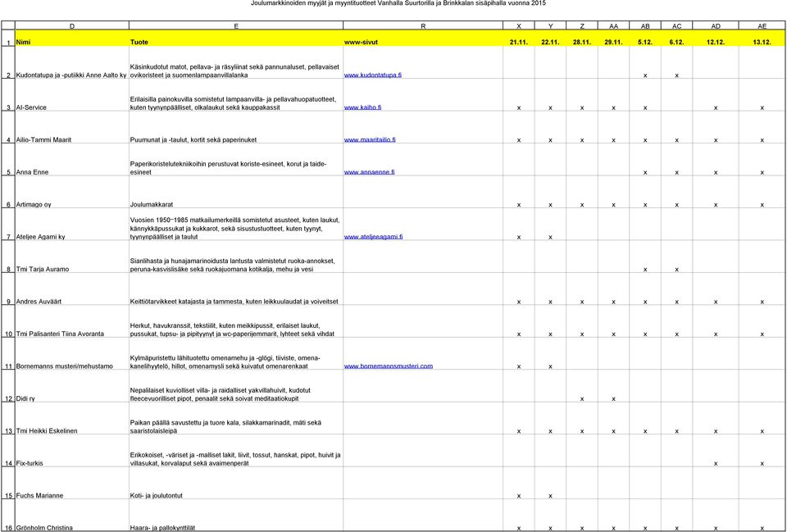Select the x for Fix-turkis under 12.12.
Viewport: 787px width, 532px height.
tap(716, 464)
